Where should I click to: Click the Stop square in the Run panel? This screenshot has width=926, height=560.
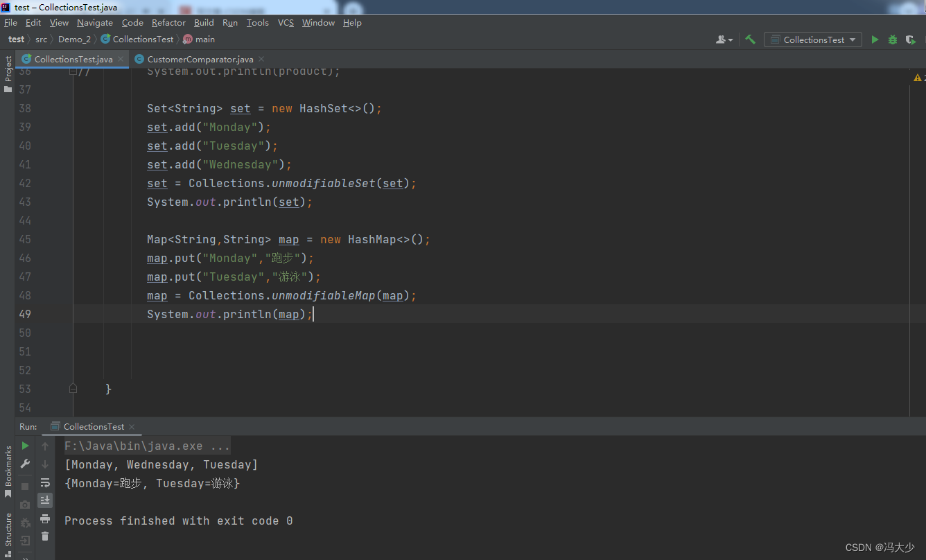[x=26, y=487]
